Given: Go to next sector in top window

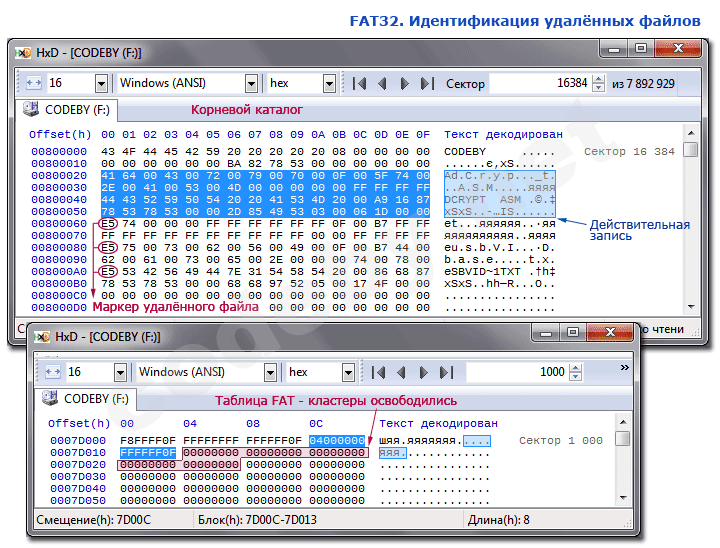Looking at the screenshot, I should pos(405,84).
